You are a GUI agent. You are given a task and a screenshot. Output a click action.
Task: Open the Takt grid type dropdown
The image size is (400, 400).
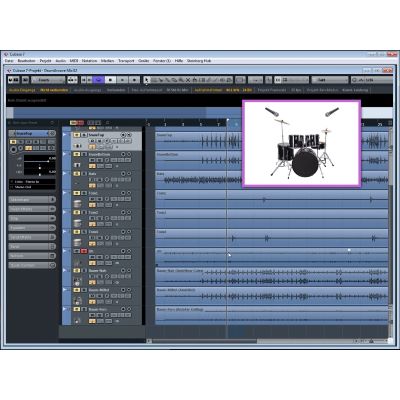330,80
